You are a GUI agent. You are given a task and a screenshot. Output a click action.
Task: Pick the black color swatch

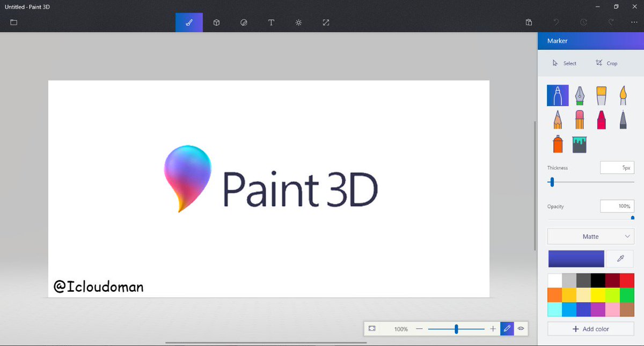[598, 281]
